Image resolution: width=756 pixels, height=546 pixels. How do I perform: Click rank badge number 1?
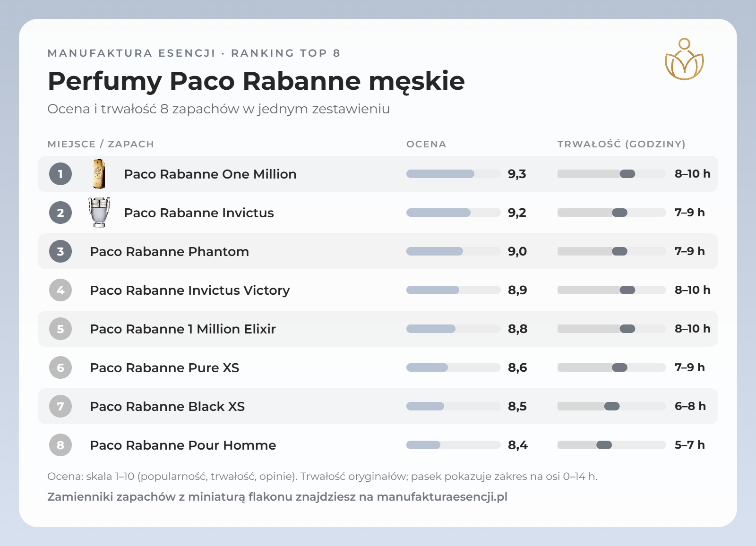click(60, 174)
